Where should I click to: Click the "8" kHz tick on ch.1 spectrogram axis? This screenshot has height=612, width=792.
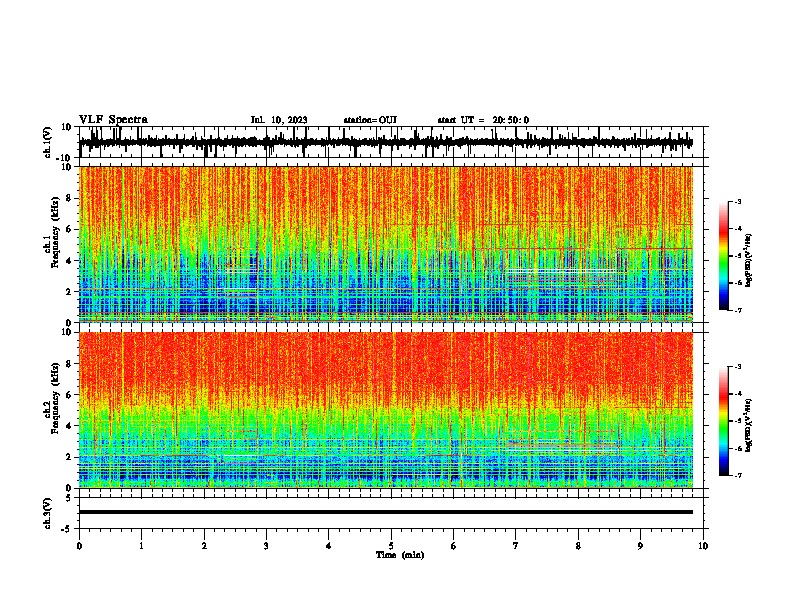(x=70, y=198)
